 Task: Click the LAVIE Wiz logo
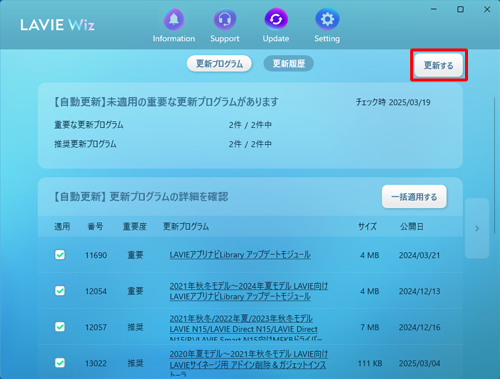tap(57, 25)
